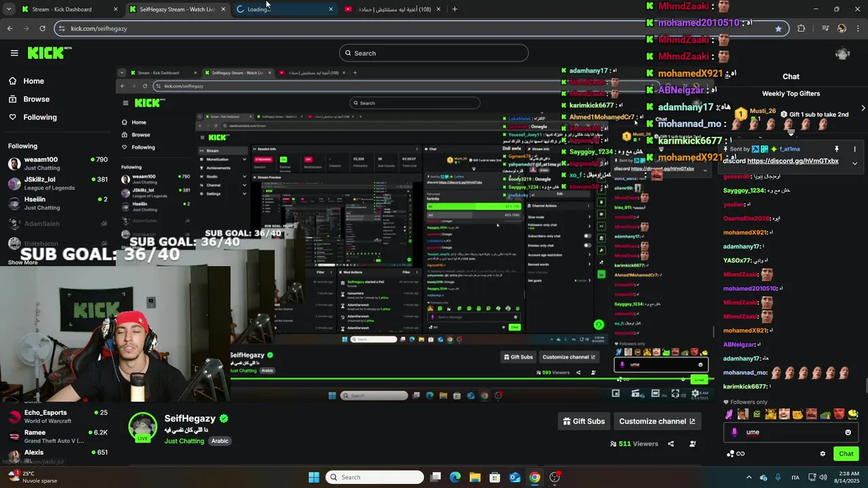This screenshot has height=488, width=868.
Task: Bookmark this page star icon
Action: point(778,28)
